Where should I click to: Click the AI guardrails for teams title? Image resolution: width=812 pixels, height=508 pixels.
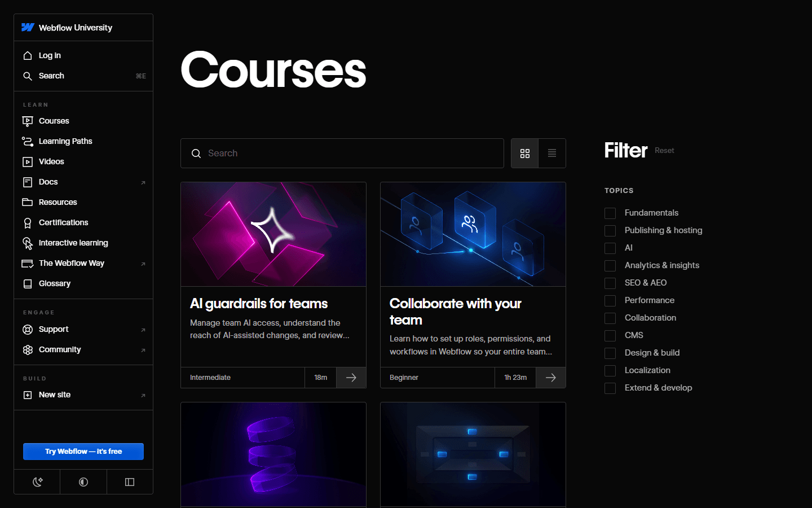(x=259, y=304)
